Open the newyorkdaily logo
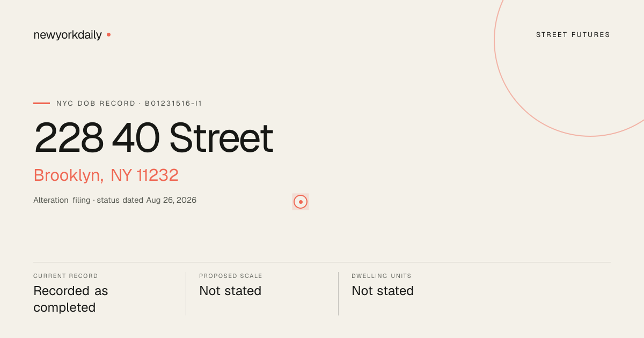 click(x=68, y=35)
